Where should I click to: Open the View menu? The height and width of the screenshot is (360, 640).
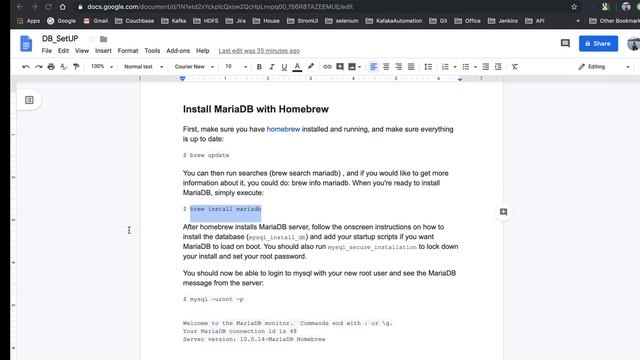82,51
